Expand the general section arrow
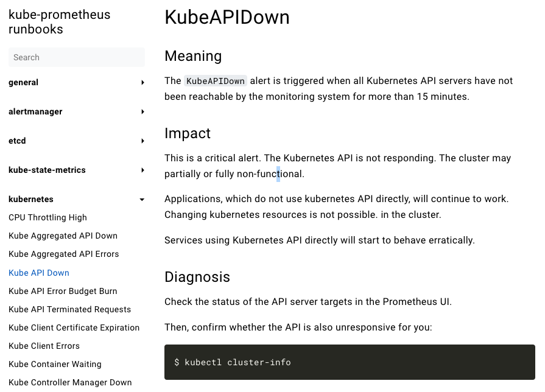This screenshot has height=392, width=545. [x=142, y=83]
